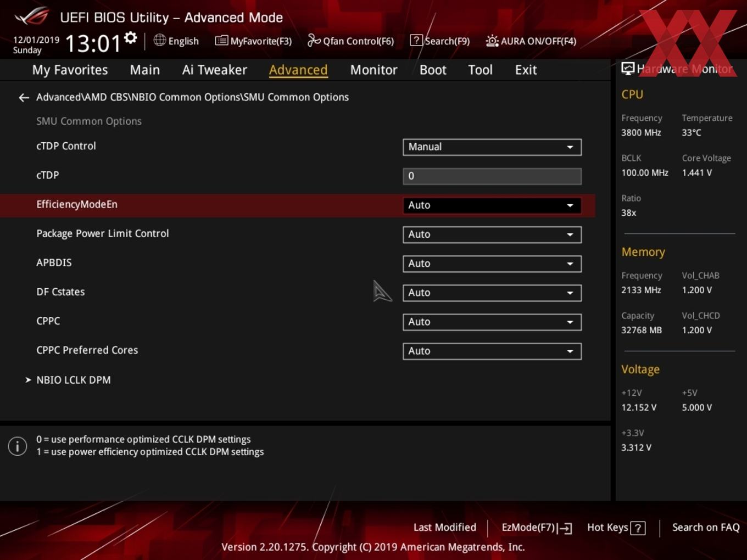Select the Advanced tab
The image size is (747, 560).
pos(298,70)
